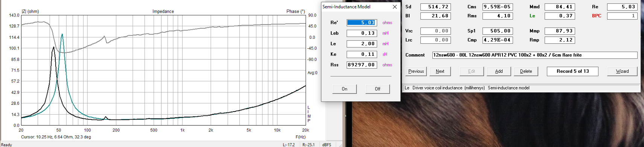
Task: Select the Leb value field
Action: [x=362, y=33]
